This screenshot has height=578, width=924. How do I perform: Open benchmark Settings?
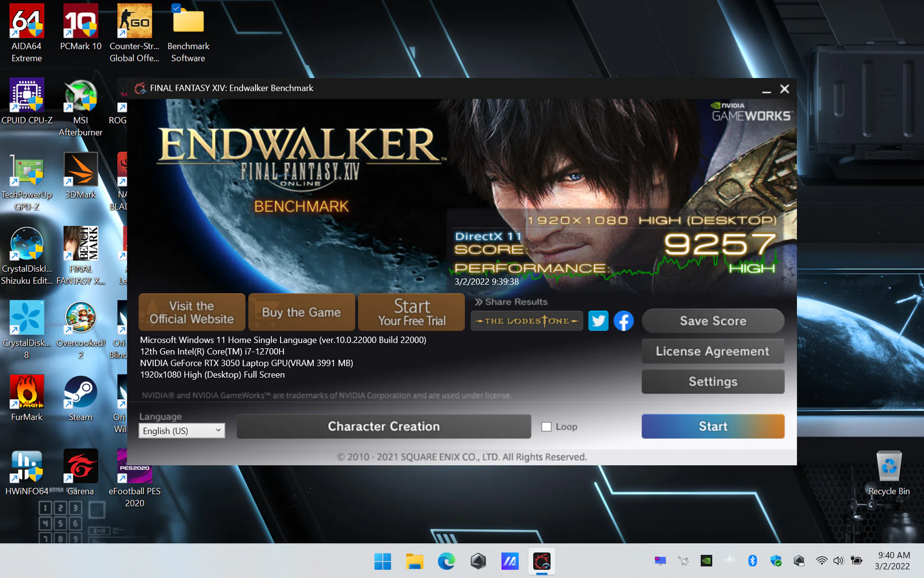pyautogui.click(x=713, y=382)
